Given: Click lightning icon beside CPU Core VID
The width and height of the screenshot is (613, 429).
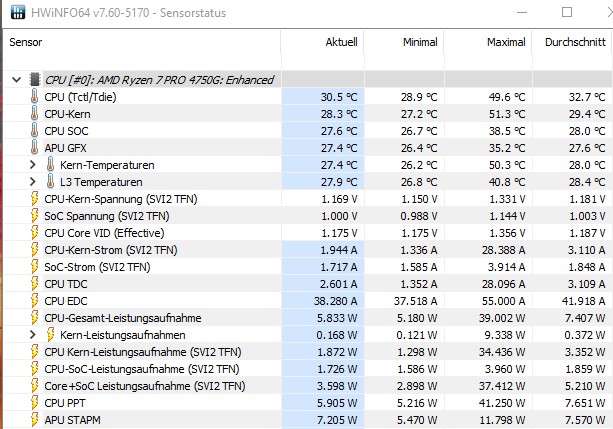Looking at the screenshot, I should point(34,233).
